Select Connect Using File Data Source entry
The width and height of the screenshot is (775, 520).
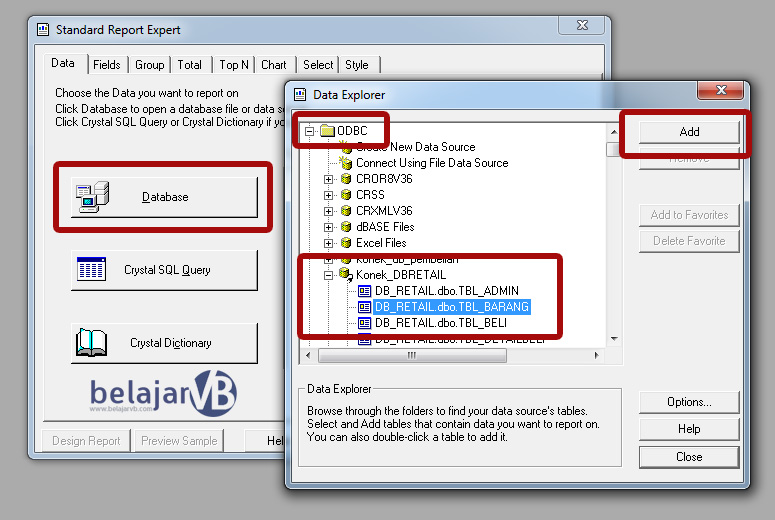point(432,163)
